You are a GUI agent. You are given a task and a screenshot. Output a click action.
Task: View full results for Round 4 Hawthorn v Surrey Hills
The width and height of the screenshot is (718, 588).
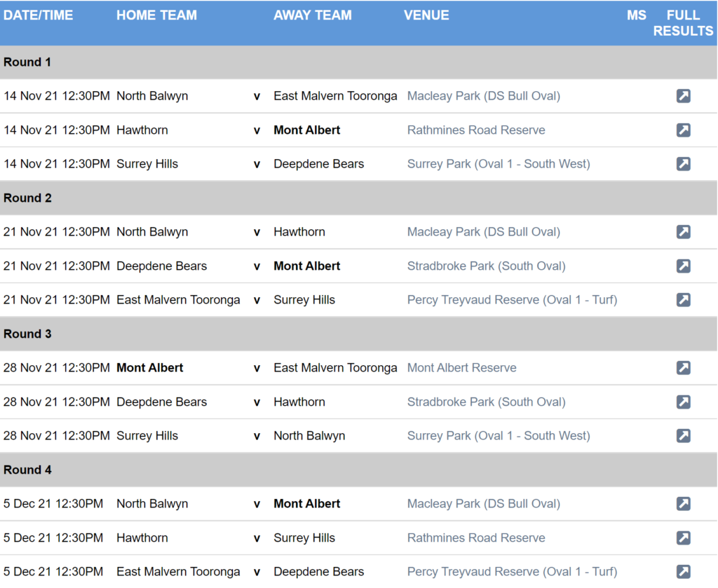coord(683,538)
